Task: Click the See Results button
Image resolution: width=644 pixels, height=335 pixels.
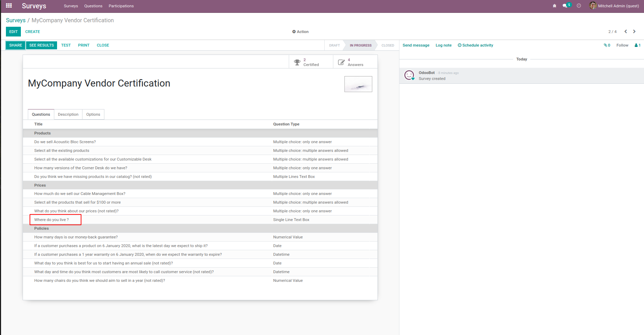Action: [41, 45]
